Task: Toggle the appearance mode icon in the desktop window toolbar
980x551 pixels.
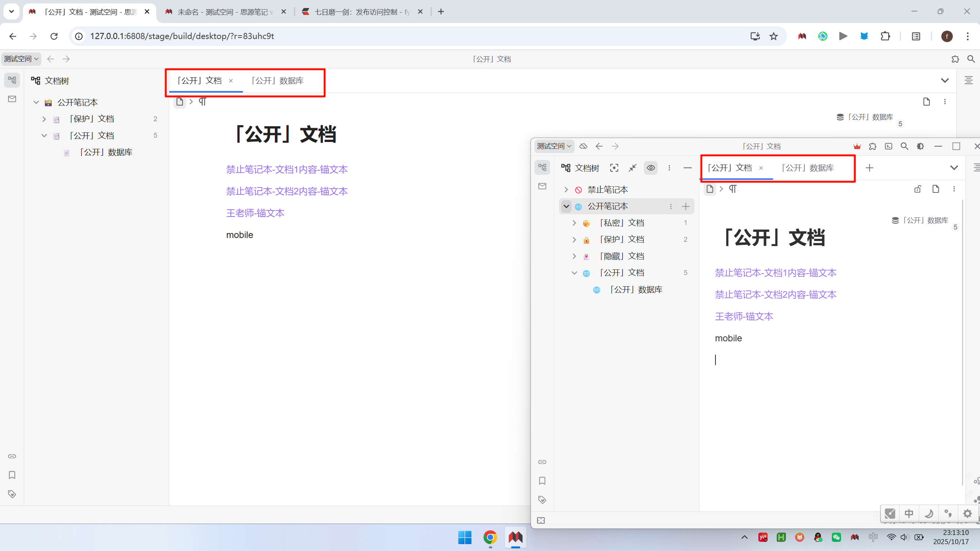Action: [x=920, y=146]
